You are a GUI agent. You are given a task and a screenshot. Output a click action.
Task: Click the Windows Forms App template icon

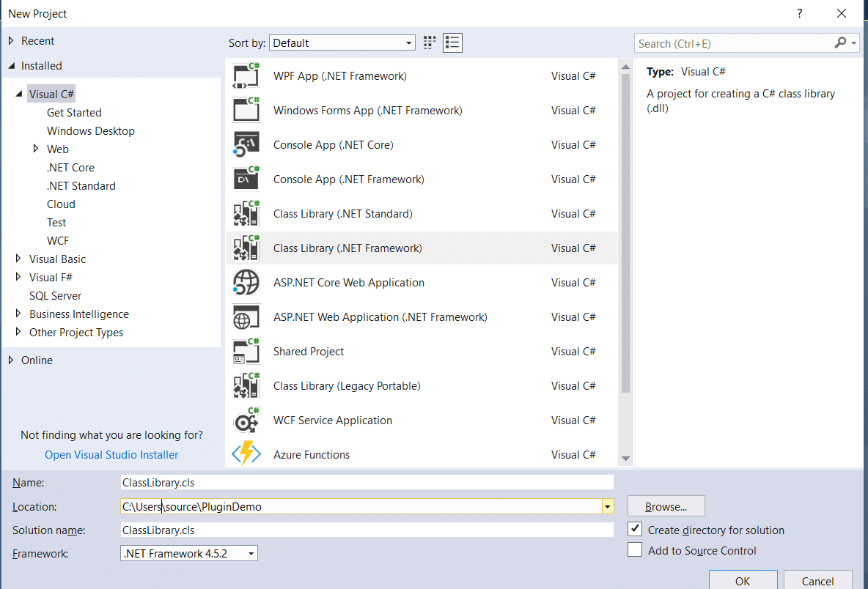click(x=246, y=111)
